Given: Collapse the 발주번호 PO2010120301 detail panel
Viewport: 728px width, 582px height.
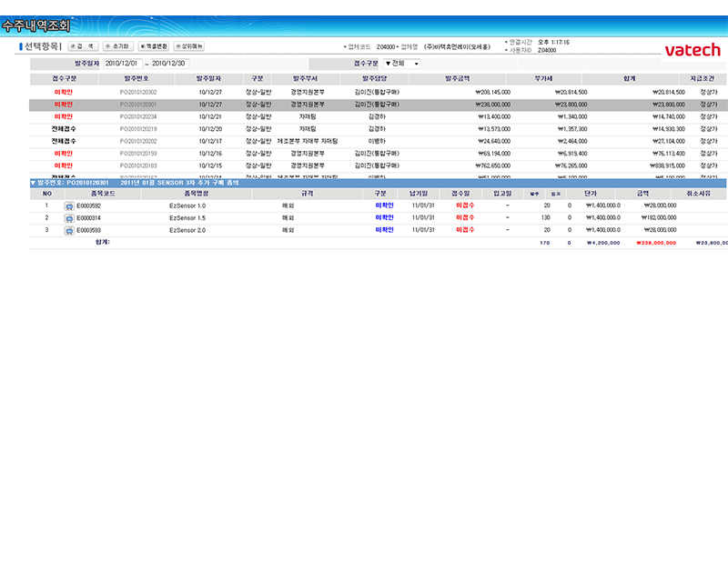Looking at the screenshot, I should click(x=34, y=183).
